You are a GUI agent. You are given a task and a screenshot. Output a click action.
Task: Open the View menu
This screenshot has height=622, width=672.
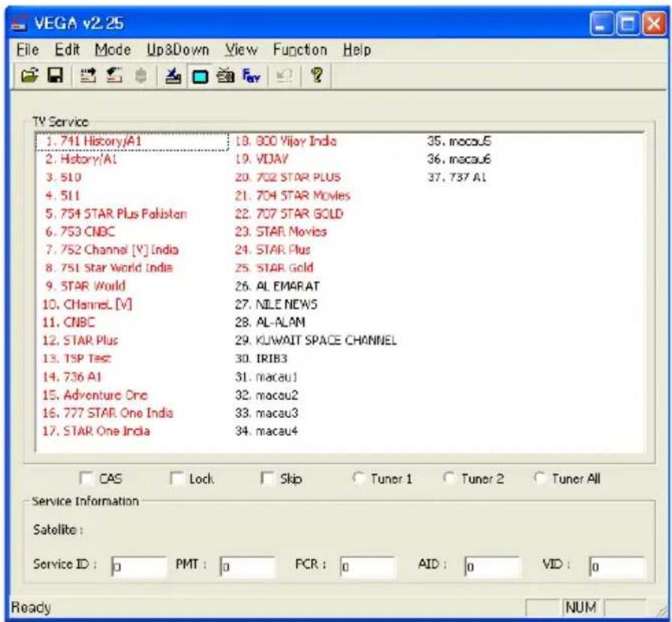pos(241,50)
